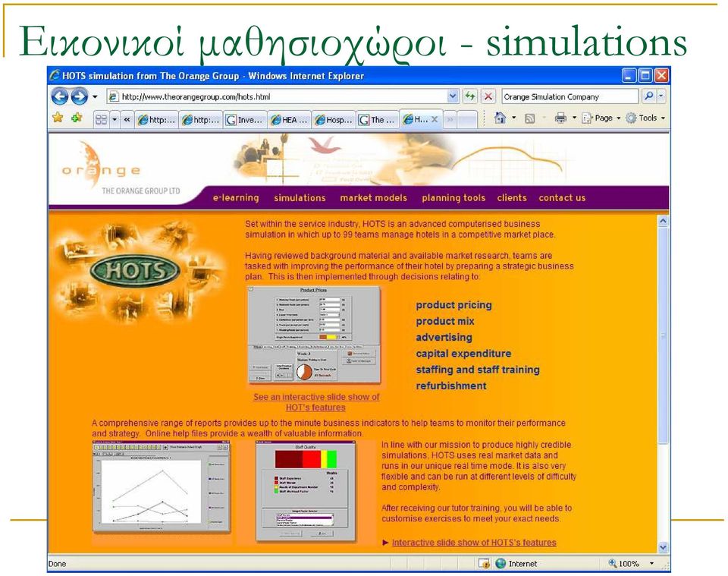This screenshot has width=728, height=576.
Task: Click 'advertising' text
Action: (444, 337)
